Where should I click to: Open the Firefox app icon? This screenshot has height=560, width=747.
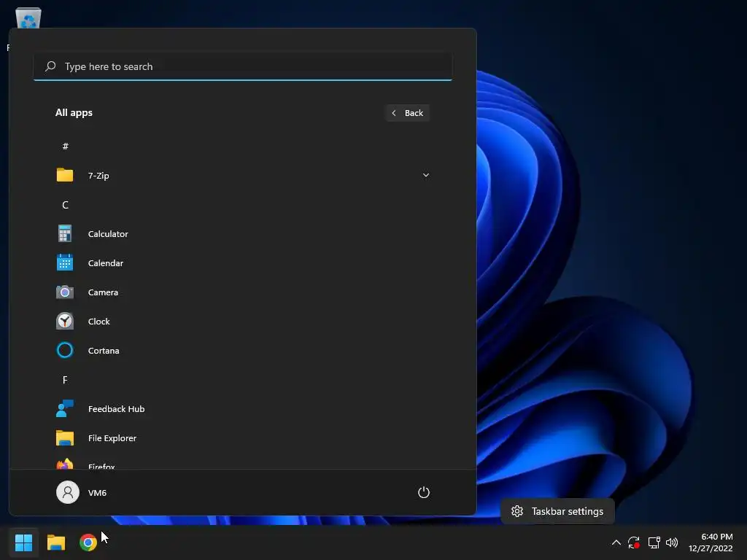point(65,464)
